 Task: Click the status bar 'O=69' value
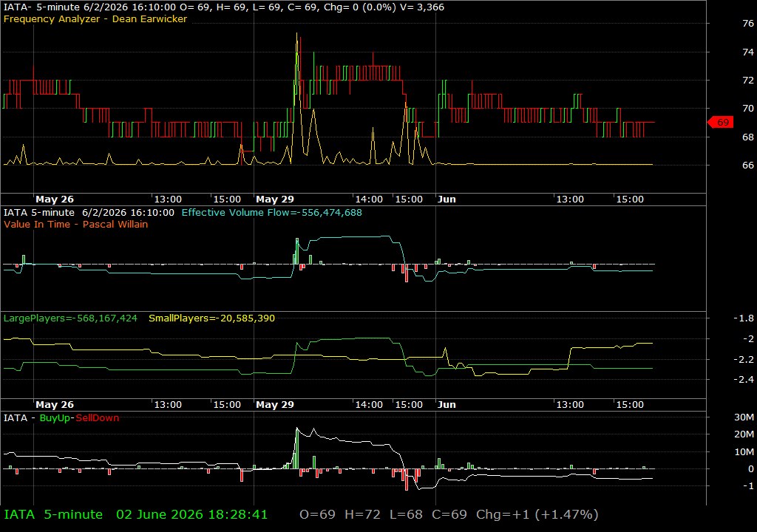pyautogui.click(x=318, y=514)
